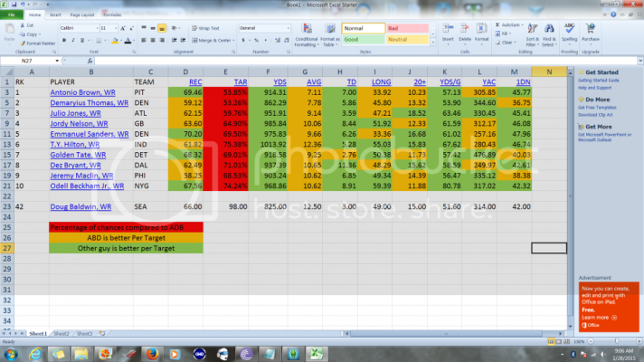Viewport: 644px width, 362px height.
Task: Click the Help question mark icon
Action: (x=613, y=14)
